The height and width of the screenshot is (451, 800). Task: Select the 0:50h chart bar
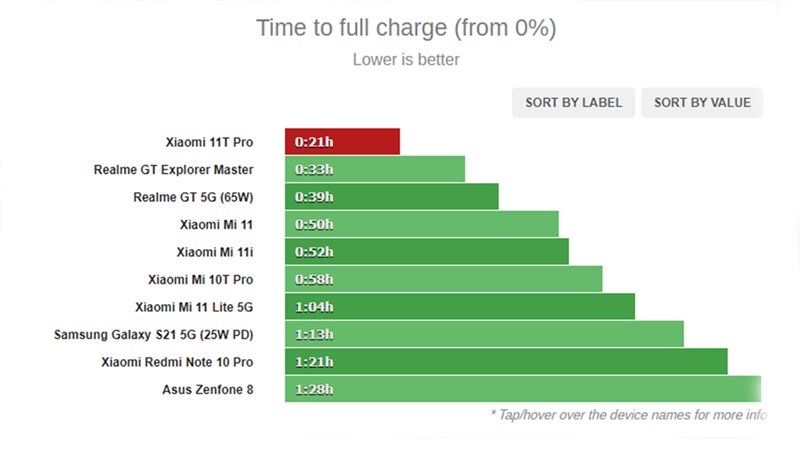point(421,224)
